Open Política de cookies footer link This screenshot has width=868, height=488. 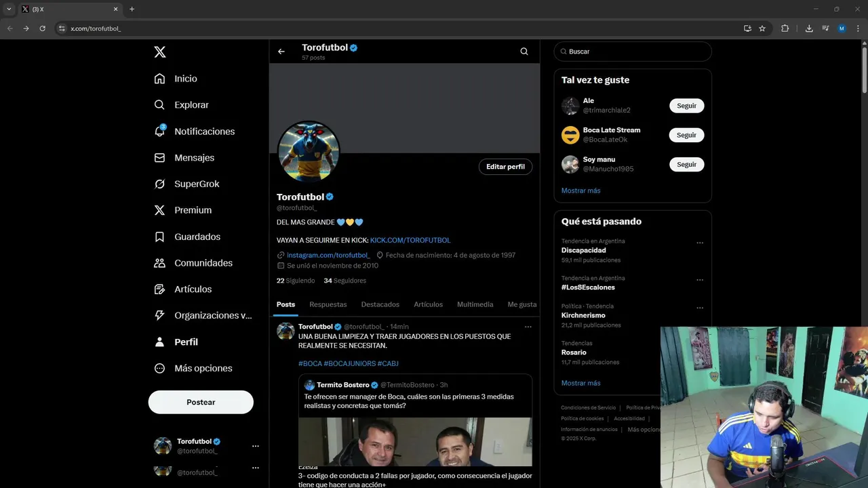[x=582, y=418]
